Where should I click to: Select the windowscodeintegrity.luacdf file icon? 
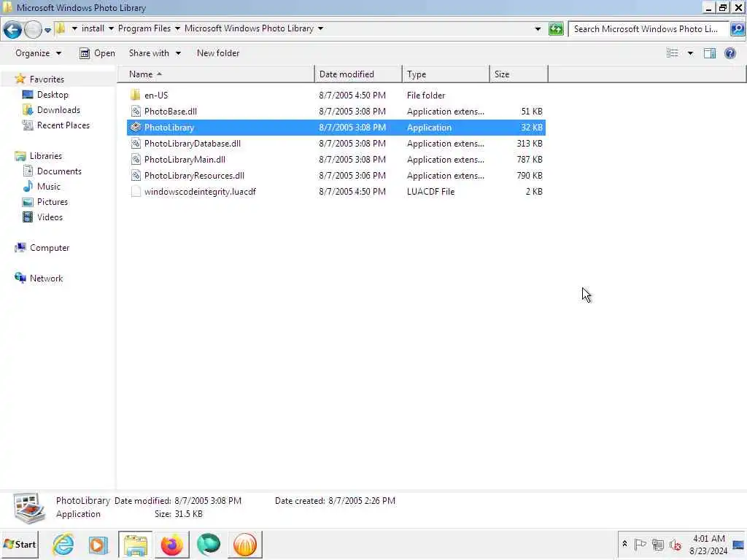136,192
